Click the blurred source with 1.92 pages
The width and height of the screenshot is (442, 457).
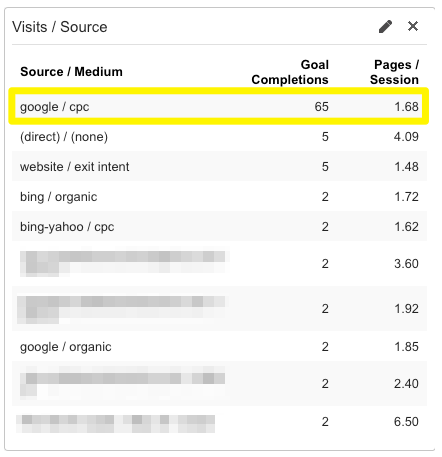coord(121,310)
